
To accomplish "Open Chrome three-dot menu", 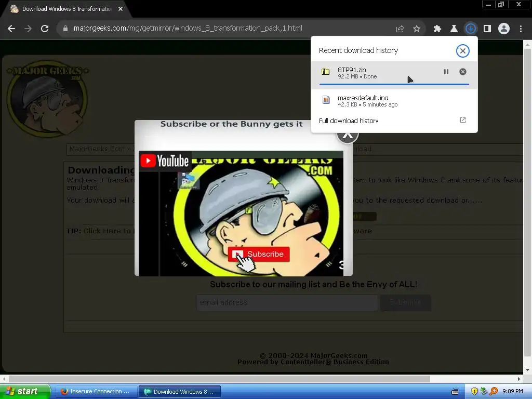I will pos(521,29).
